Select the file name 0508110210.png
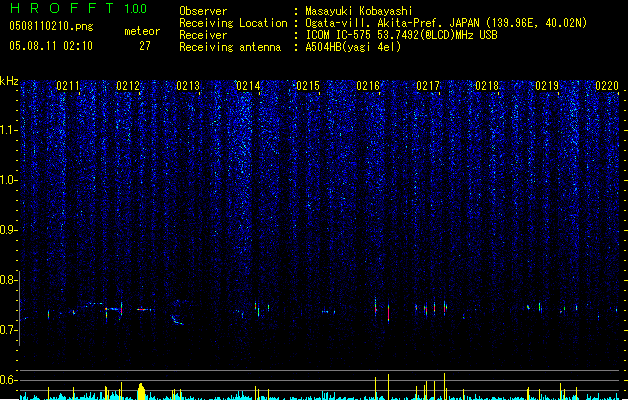This screenshot has width=629, height=400. (x=51, y=26)
